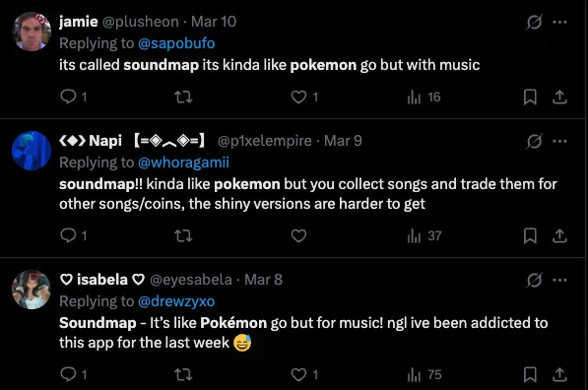Bookmark Napi's soundmap tweet
The height and width of the screenshot is (390, 588).
click(x=530, y=236)
